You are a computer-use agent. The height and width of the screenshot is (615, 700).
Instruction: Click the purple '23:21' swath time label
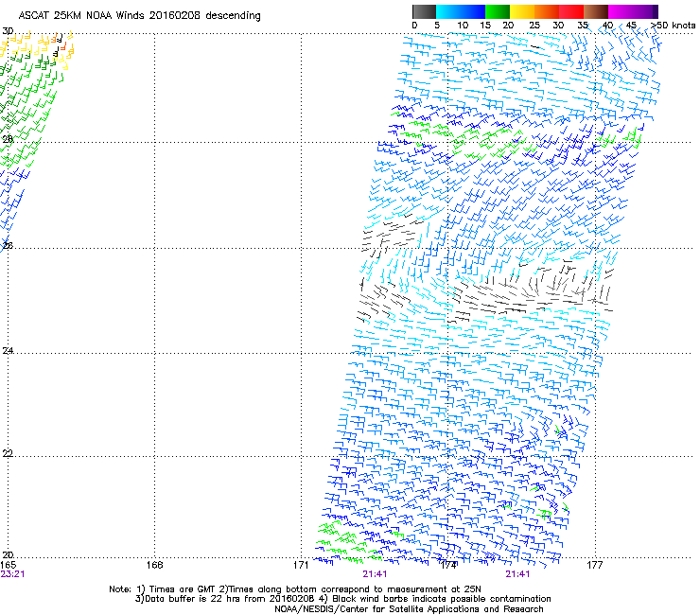(12, 574)
